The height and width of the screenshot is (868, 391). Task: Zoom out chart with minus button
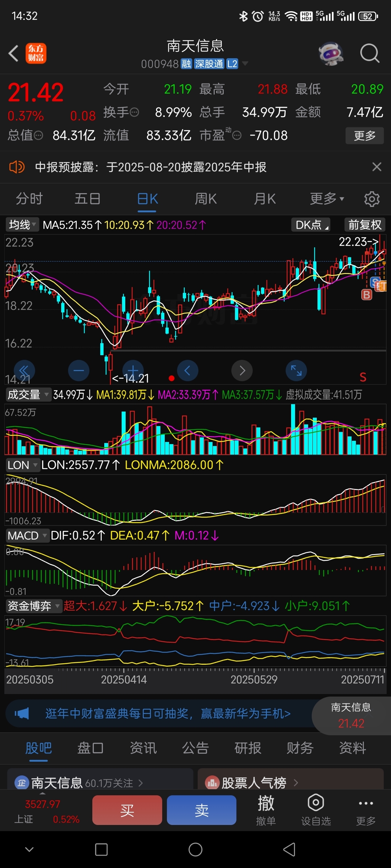click(x=79, y=370)
